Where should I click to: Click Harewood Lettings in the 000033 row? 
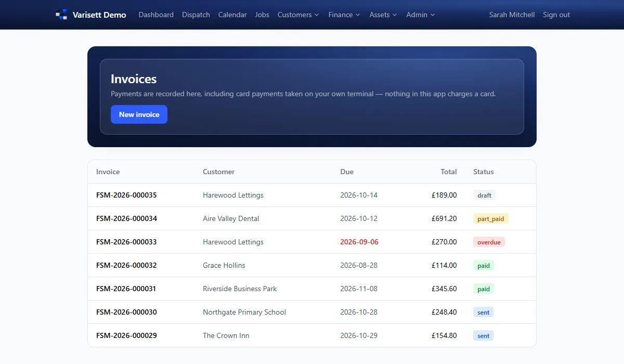pos(233,242)
